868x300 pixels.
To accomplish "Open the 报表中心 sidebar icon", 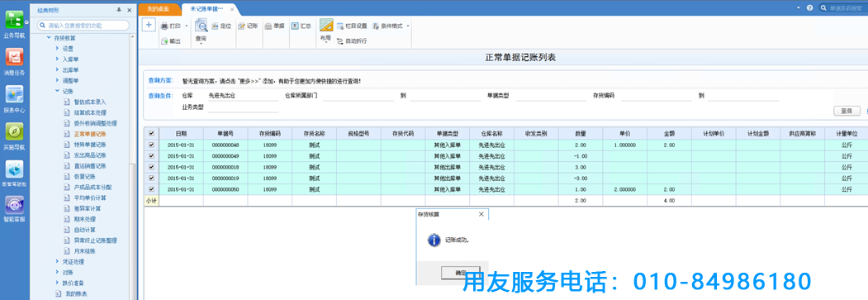I will tap(14, 94).
